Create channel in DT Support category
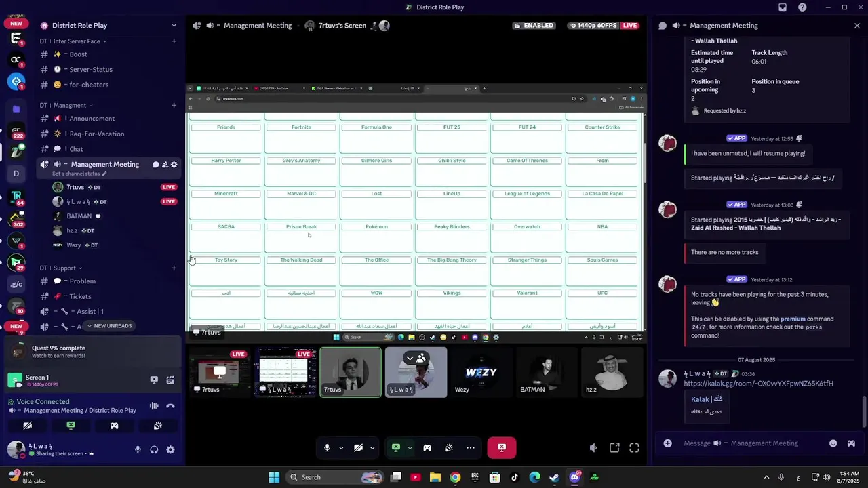This screenshot has height=488, width=868. tap(174, 268)
